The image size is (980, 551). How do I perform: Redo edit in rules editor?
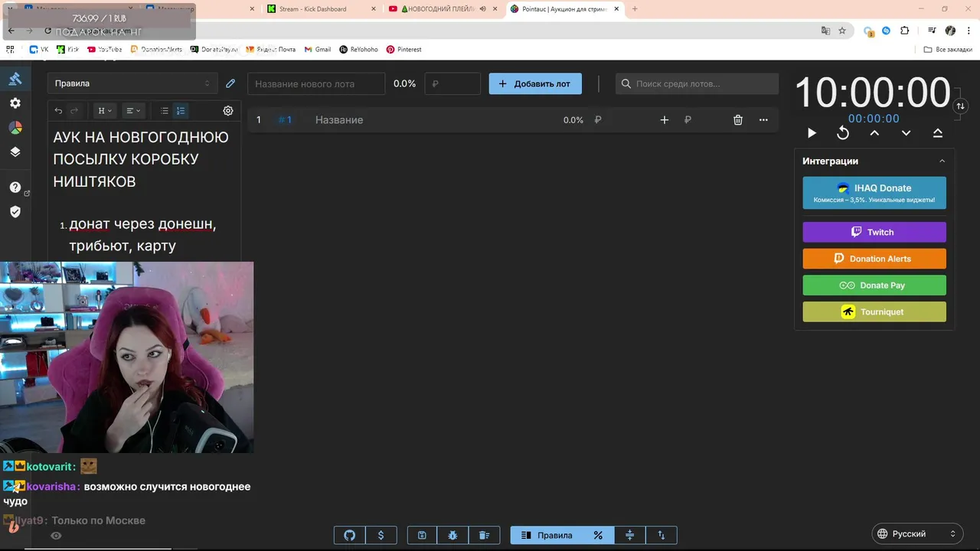tap(74, 111)
